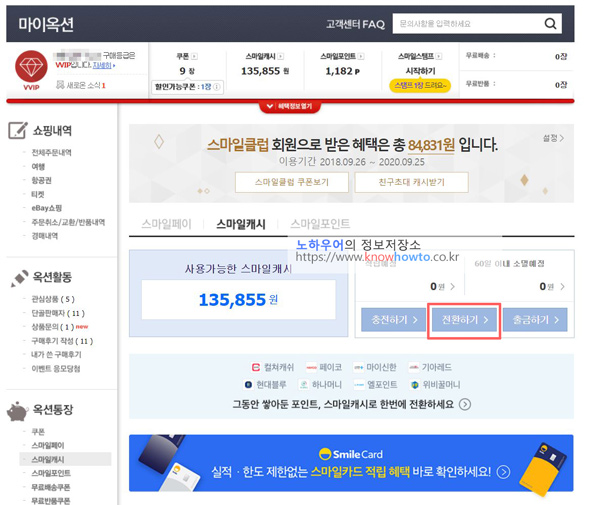Open 주문취소/교환/반품내역 in sidebar

click(68, 222)
